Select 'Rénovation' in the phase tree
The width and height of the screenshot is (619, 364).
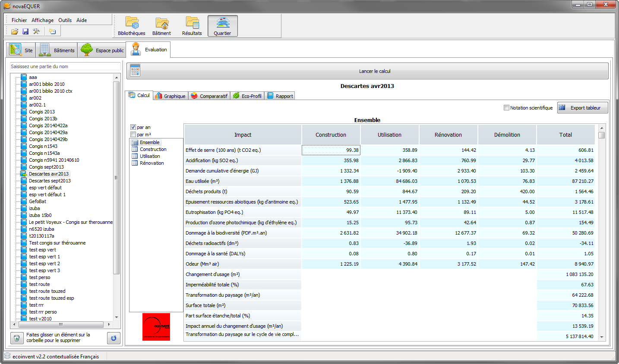[152, 163]
